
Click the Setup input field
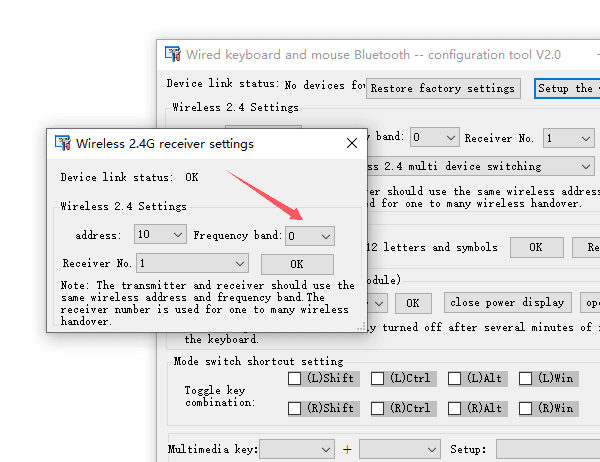coord(547,450)
